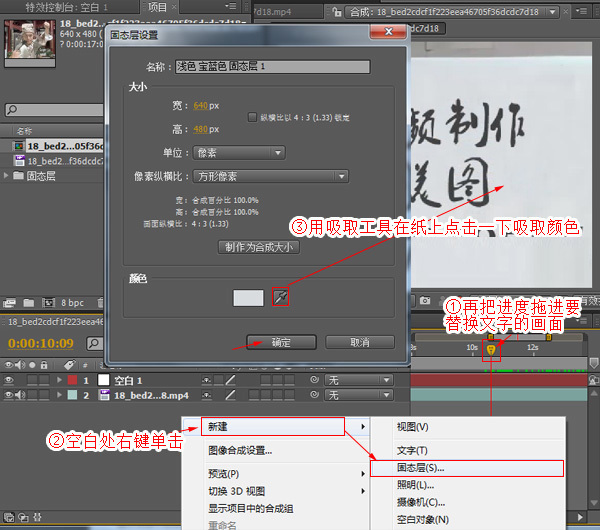This screenshot has height=530, width=600.
Task: Open the Project panel options menu
Action: (231, 6)
